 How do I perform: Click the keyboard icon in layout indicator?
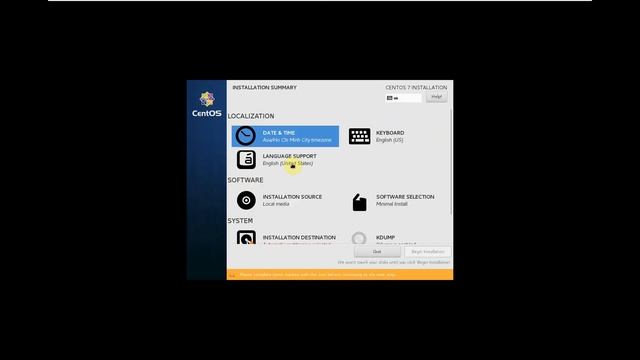pyautogui.click(x=389, y=98)
